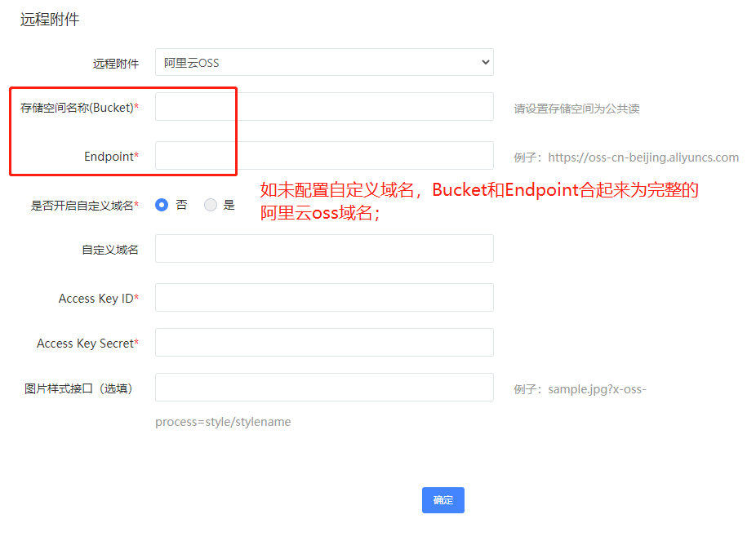Click the Access Key ID label
The image size is (756, 550).
[x=99, y=299]
